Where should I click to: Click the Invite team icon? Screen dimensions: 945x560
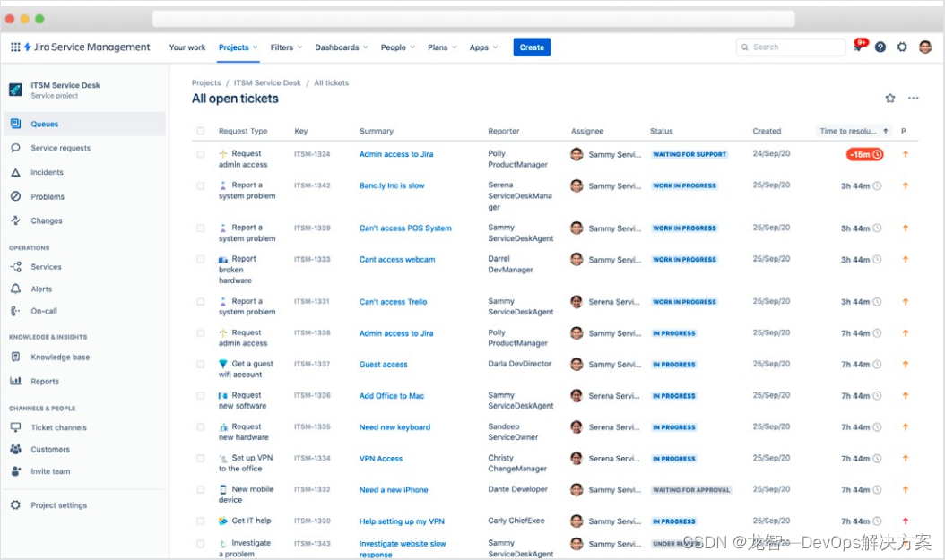coord(15,471)
